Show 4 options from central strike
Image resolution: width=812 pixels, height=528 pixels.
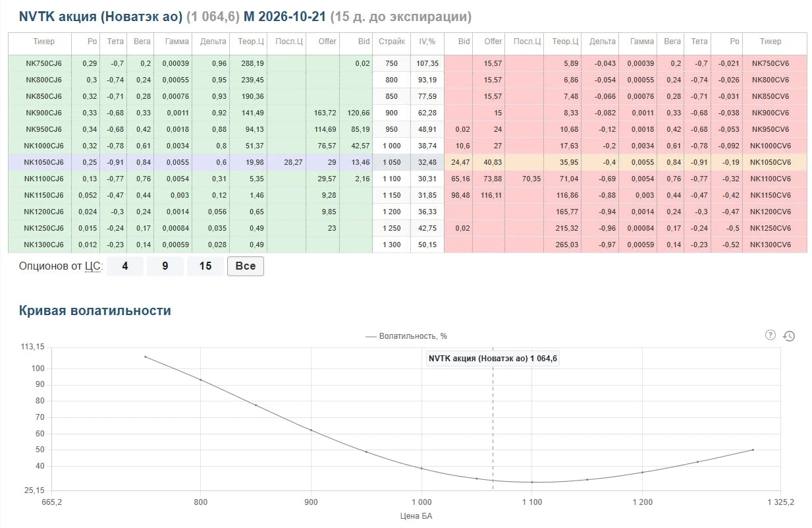124,266
